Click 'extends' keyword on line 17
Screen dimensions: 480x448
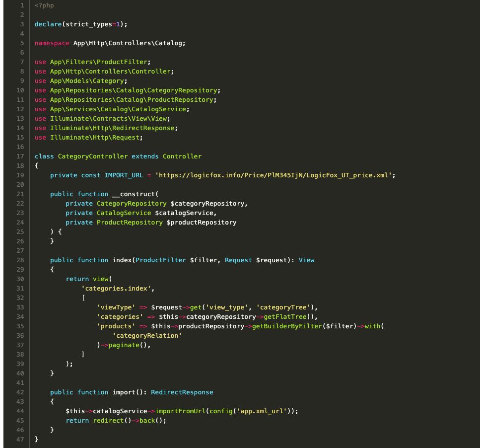145,156
